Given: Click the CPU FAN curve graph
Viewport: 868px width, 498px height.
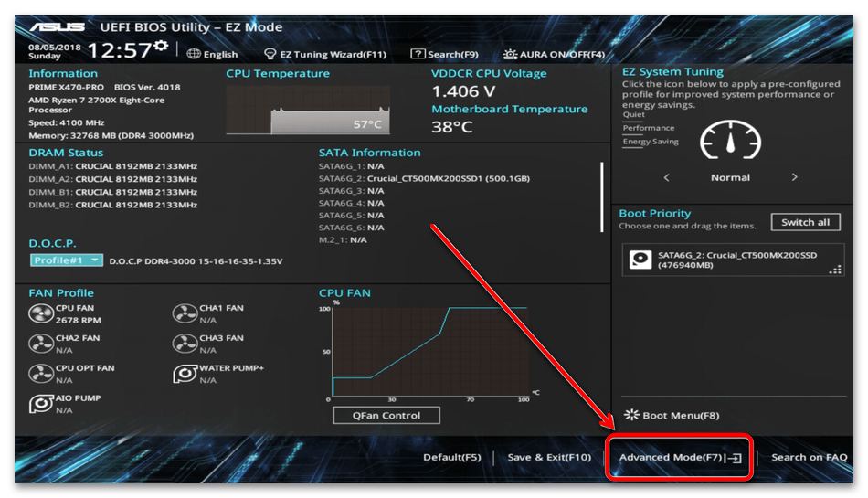Looking at the screenshot, I should [430, 352].
